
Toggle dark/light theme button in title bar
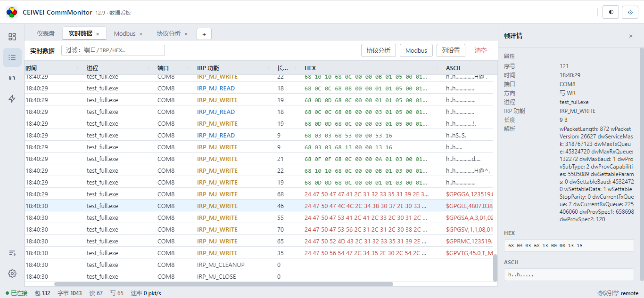(x=611, y=12)
